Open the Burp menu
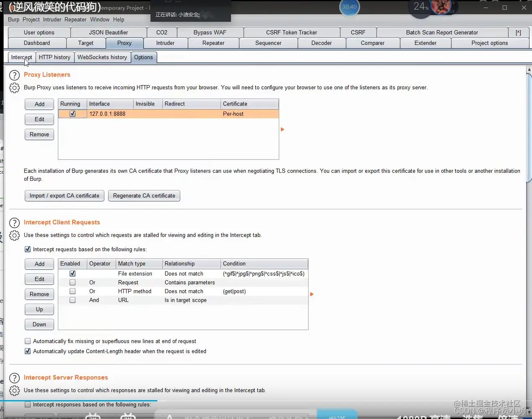 coord(13,19)
